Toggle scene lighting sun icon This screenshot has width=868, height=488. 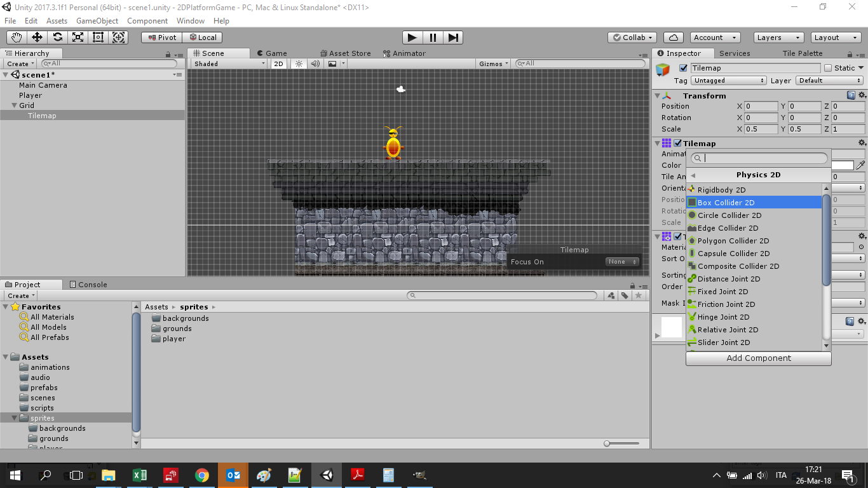pyautogui.click(x=299, y=64)
